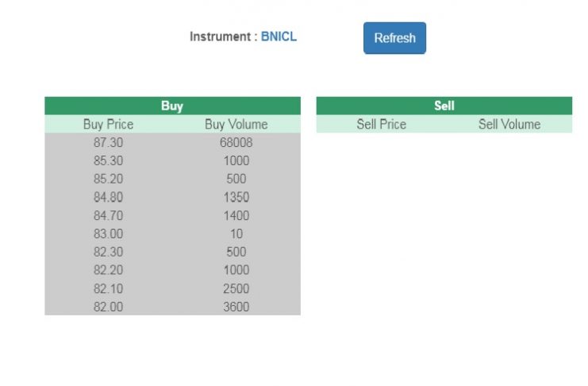Click the 87.30 buy price cell

pyautogui.click(x=108, y=143)
